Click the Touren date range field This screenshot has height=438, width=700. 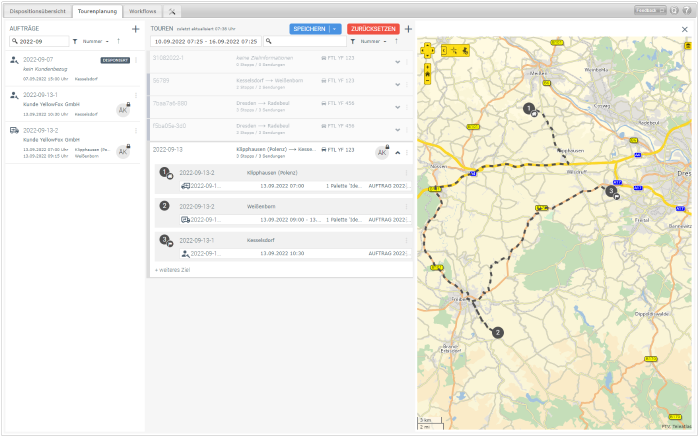click(205, 42)
